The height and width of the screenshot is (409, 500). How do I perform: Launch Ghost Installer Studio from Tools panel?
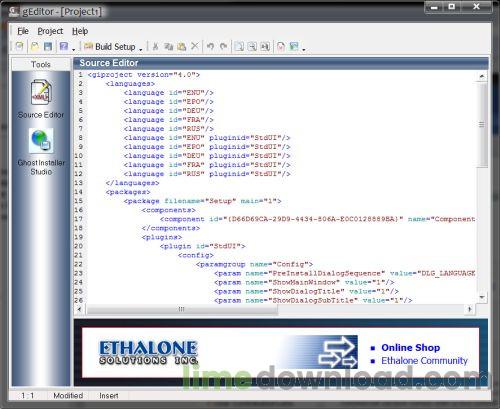coord(41,152)
